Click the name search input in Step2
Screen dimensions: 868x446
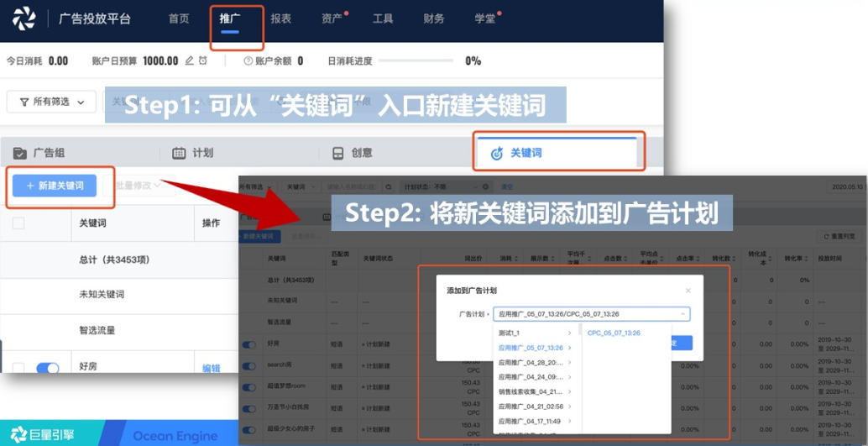point(352,186)
